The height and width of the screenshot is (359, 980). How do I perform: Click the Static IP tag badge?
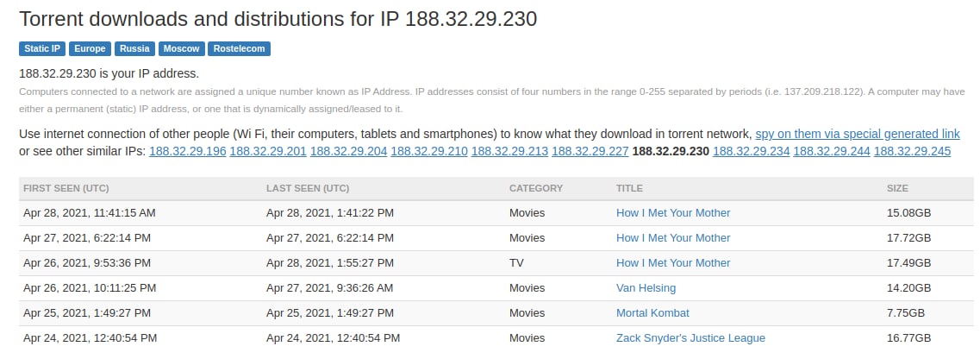point(42,49)
